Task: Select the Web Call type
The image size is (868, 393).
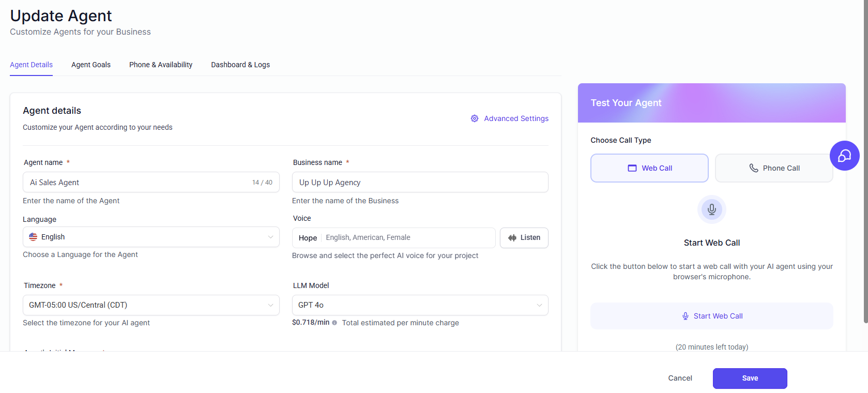Action: (x=649, y=168)
